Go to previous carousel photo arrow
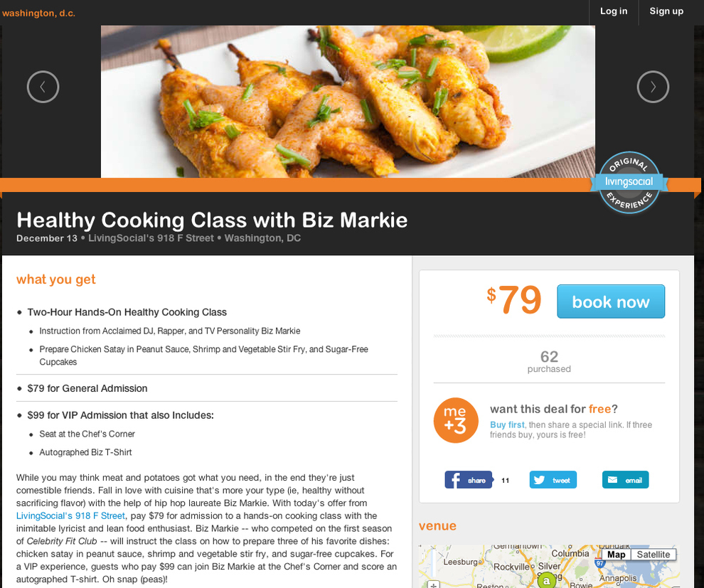 (x=43, y=87)
